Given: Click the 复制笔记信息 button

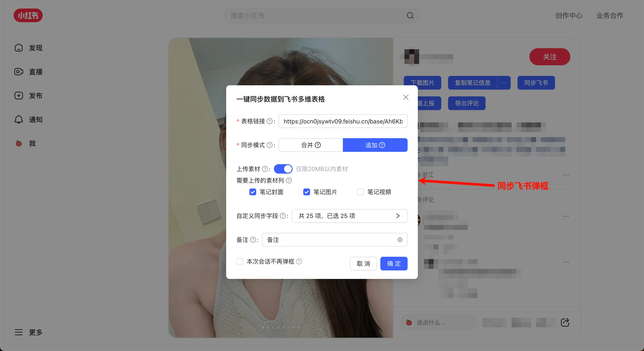Looking at the screenshot, I should coord(473,83).
